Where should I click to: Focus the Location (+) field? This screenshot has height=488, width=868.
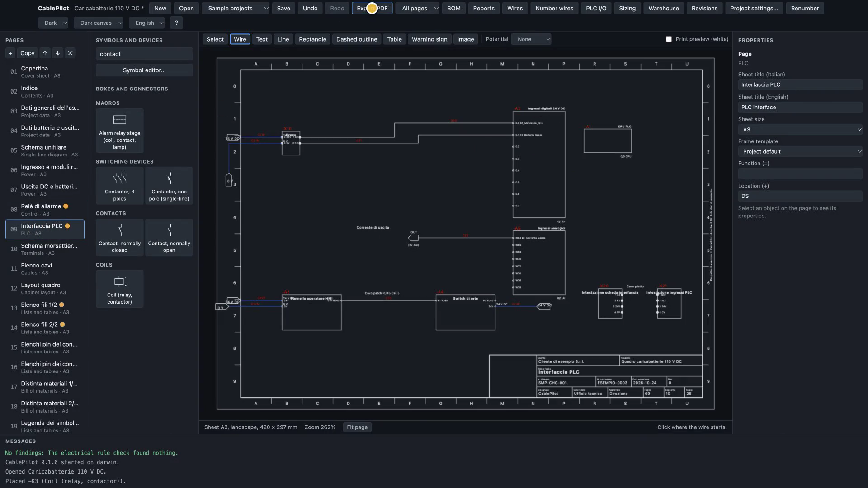click(800, 196)
